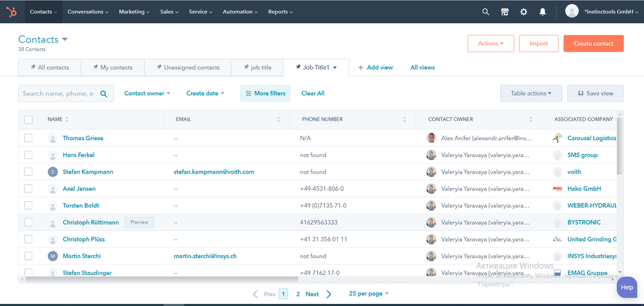
Task: Open the Contact owner filter dropdown
Action: pyautogui.click(x=147, y=94)
